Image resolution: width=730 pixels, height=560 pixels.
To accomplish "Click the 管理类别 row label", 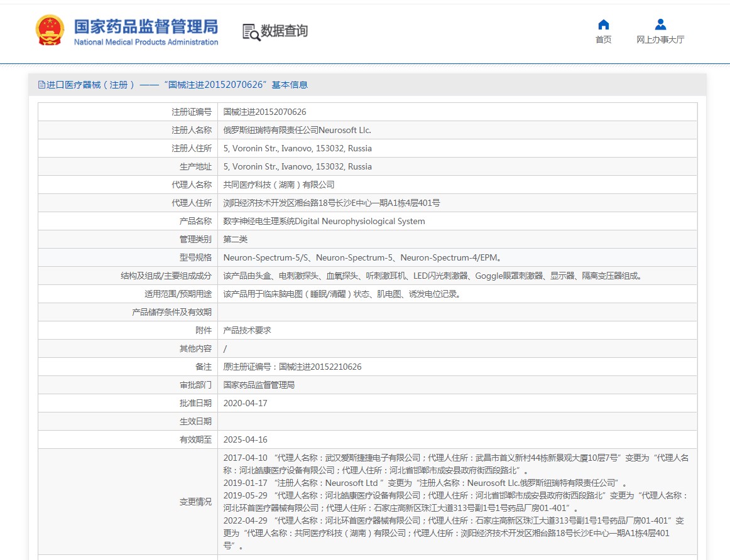I will tap(195, 239).
